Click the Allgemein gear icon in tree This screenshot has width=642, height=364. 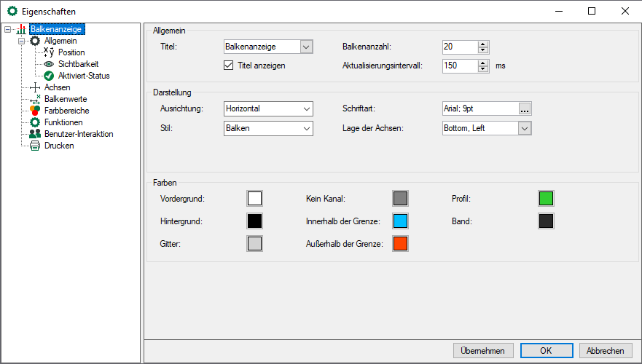pos(34,41)
